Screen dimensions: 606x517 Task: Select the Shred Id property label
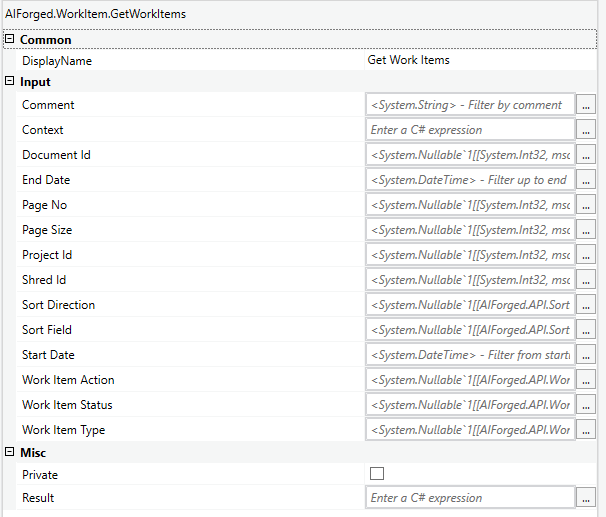point(44,279)
